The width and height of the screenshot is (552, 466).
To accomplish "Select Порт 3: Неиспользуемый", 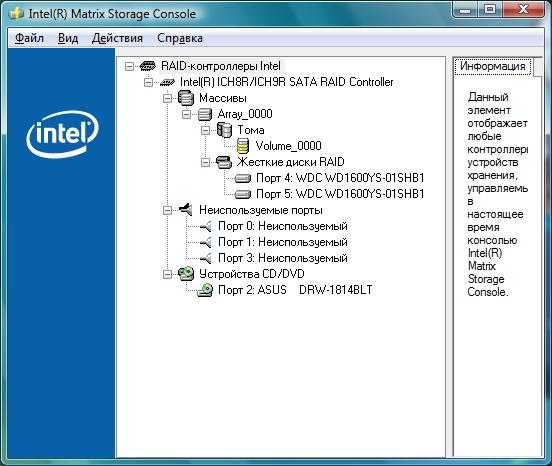I will (283, 258).
